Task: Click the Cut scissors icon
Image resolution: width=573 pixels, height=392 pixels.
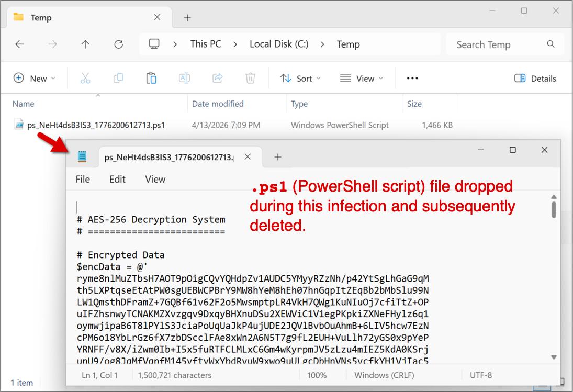Action: click(85, 79)
